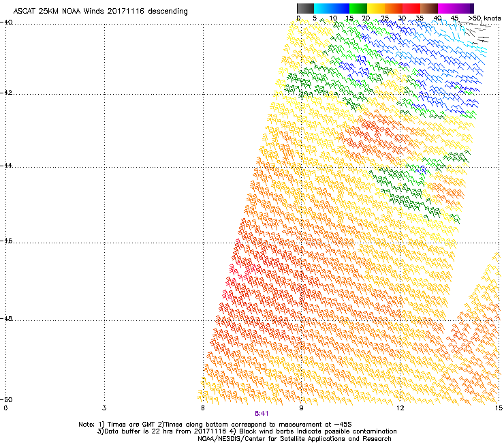Click the '15' label under the color bar
This screenshot has height=443, width=504.
pos(349,18)
